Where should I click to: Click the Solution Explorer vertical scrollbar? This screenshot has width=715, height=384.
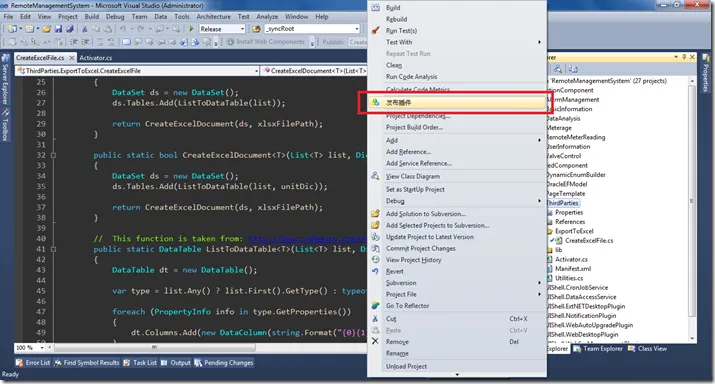pyautogui.click(x=692, y=201)
